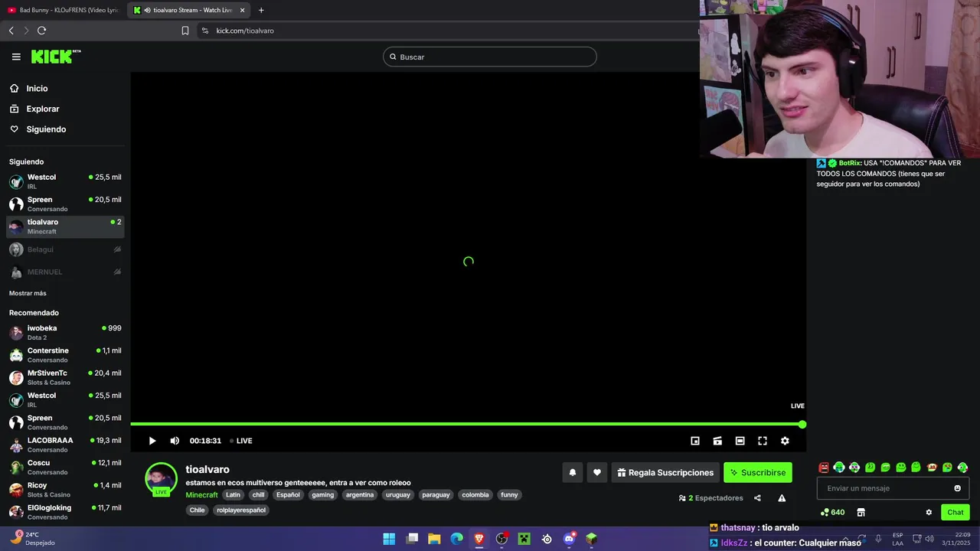This screenshot has width=980, height=551.
Task: Go back in the browser
Action: click(11, 31)
